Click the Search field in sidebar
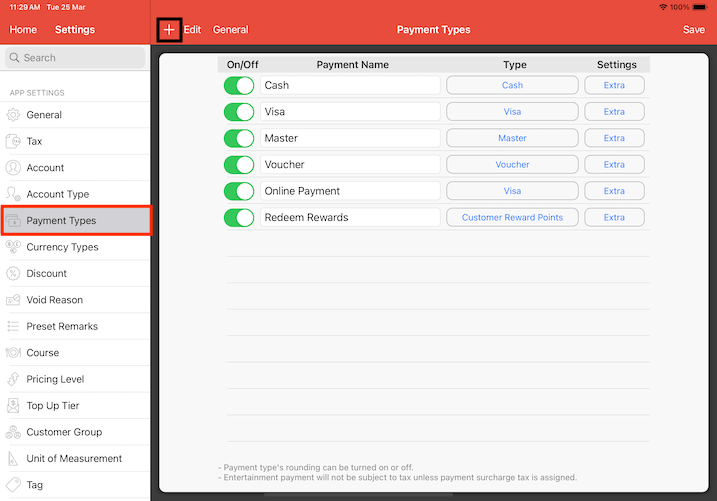The image size is (717, 501). 75,58
